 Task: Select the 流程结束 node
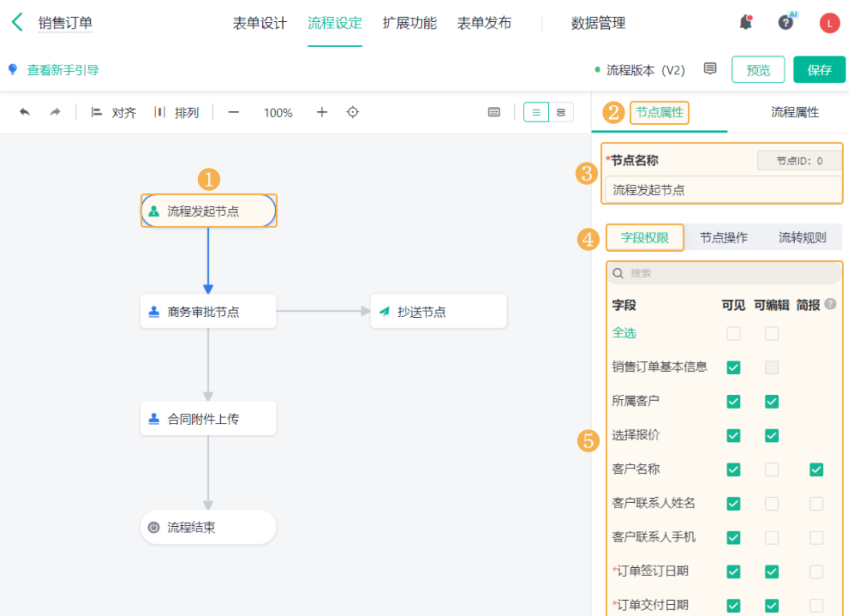pyautogui.click(x=208, y=527)
